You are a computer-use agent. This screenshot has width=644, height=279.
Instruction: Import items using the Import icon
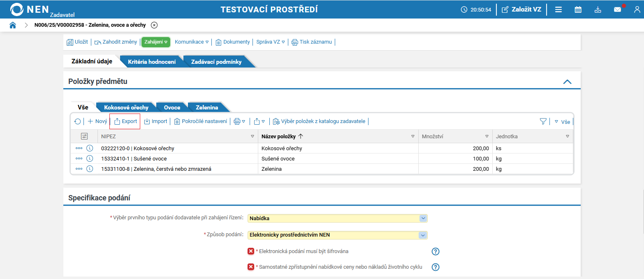[x=155, y=121]
